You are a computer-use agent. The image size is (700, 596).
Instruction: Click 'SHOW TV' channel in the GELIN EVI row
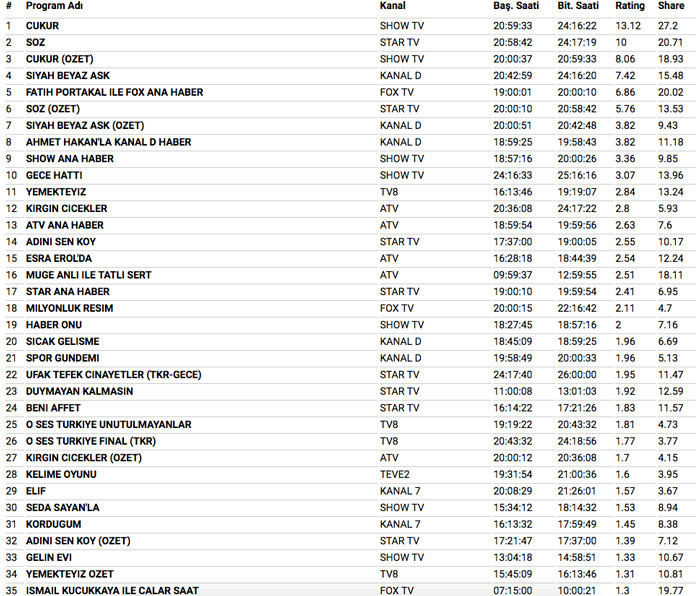[x=402, y=558]
